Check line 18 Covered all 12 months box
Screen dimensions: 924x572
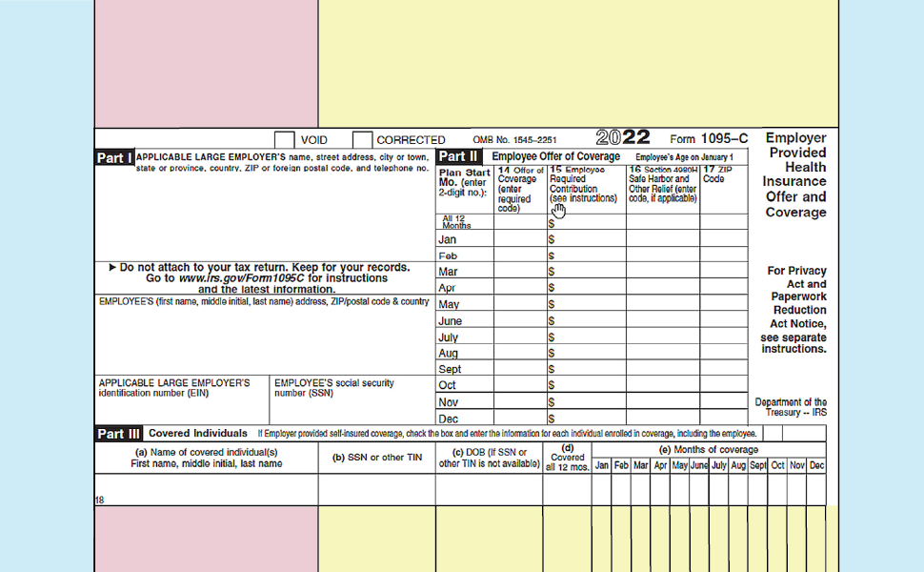pyautogui.click(x=567, y=489)
